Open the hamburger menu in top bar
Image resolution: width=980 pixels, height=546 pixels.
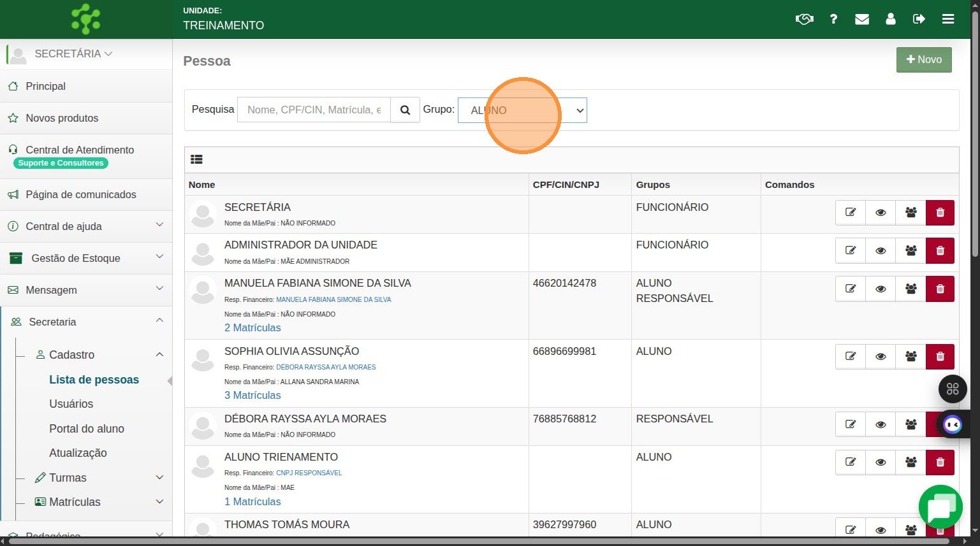(x=948, y=19)
